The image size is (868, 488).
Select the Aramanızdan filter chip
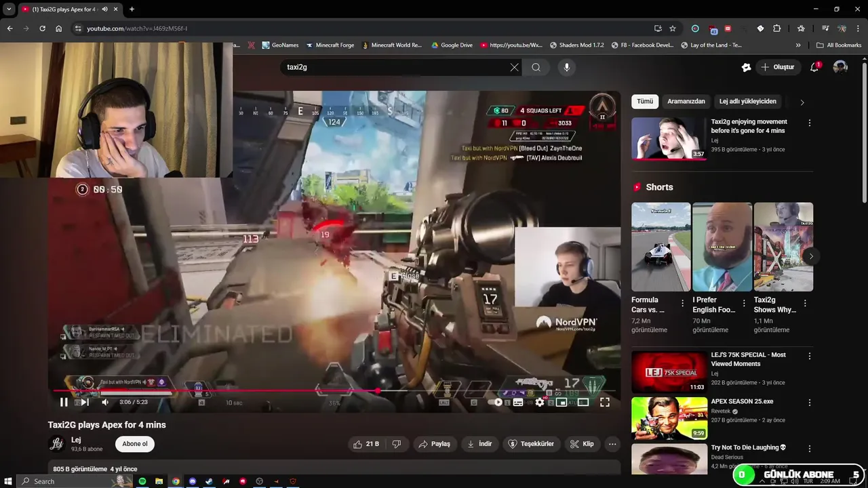(686, 102)
